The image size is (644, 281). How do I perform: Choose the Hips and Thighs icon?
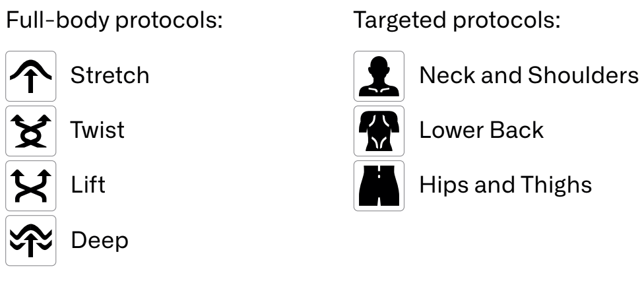[379, 186]
